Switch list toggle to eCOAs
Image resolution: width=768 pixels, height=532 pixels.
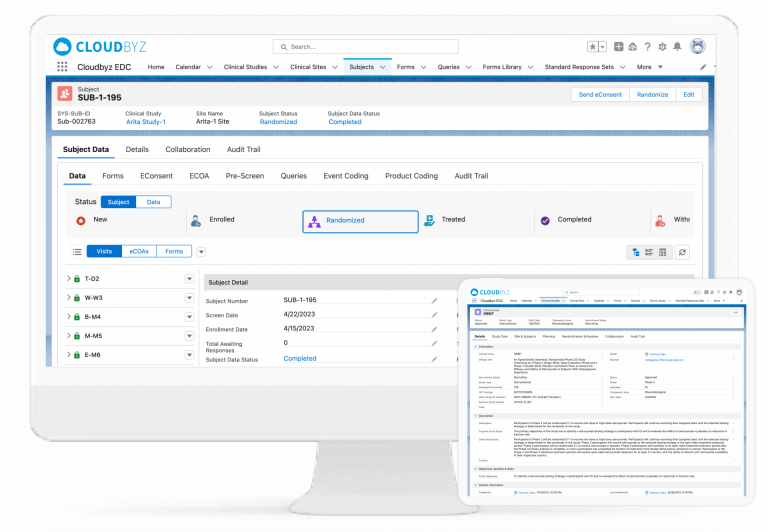click(x=139, y=252)
